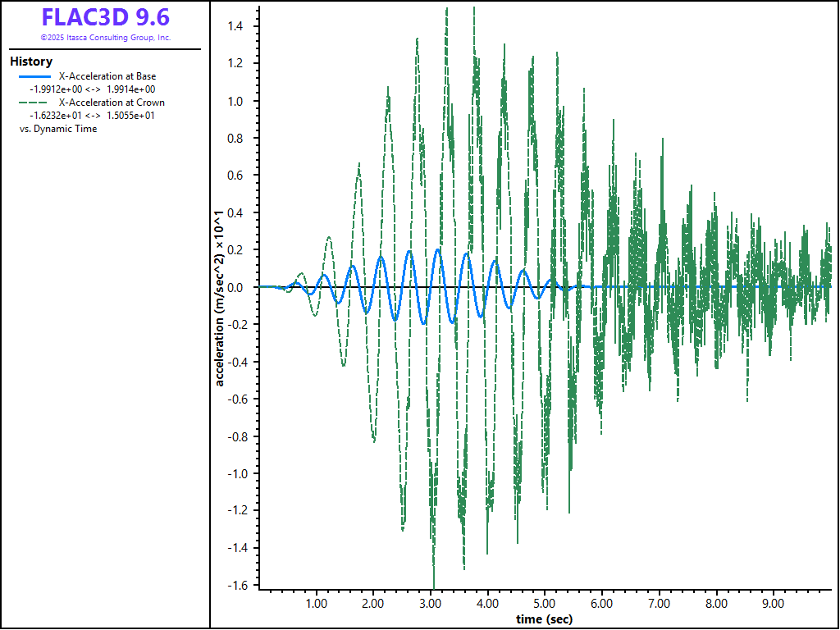Click the 7.00 tick label on time axis
The image size is (840, 630).
[x=660, y=604]
